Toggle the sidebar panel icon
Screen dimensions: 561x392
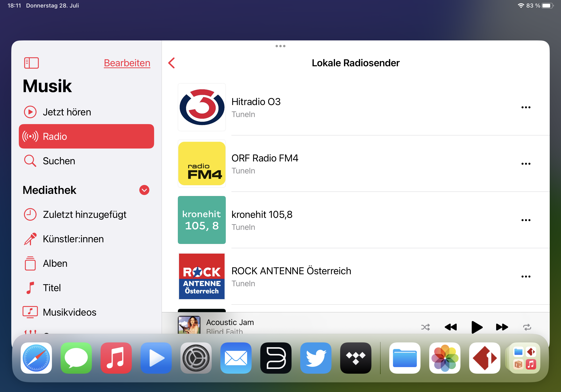[x=31, y=63]
